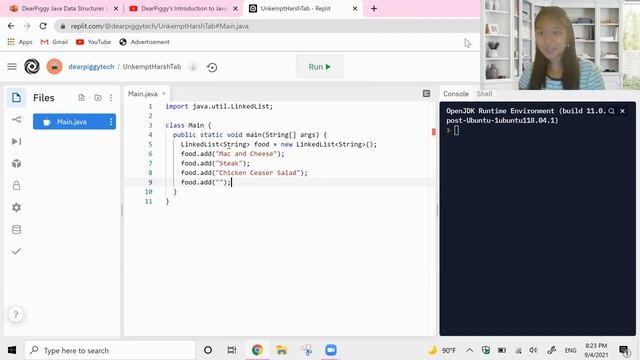Click the Replit logo icon
This screenshot has width=640, height=360.
click(32, 66)
